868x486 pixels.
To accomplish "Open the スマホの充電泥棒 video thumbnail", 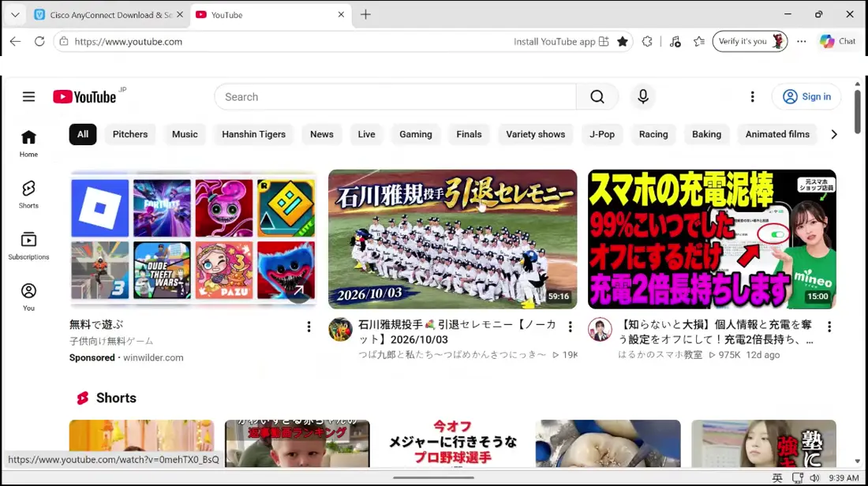I will [x=712, y=239].
